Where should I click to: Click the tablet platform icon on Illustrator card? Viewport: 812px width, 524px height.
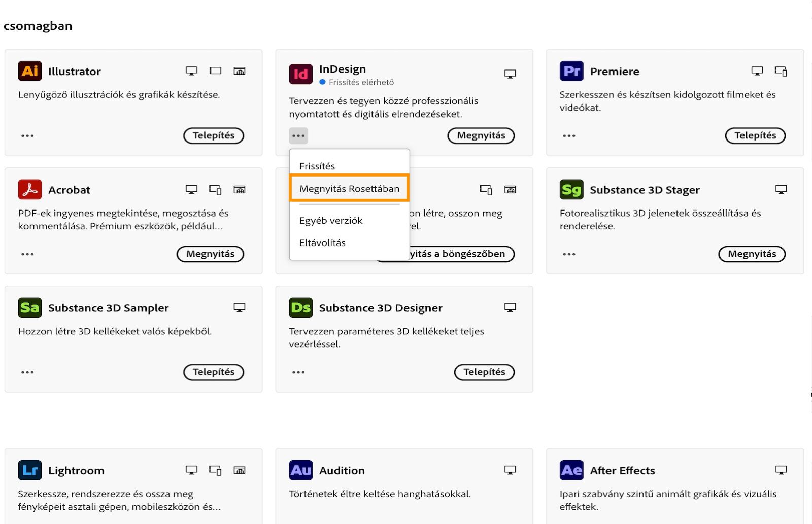(216, 71)
